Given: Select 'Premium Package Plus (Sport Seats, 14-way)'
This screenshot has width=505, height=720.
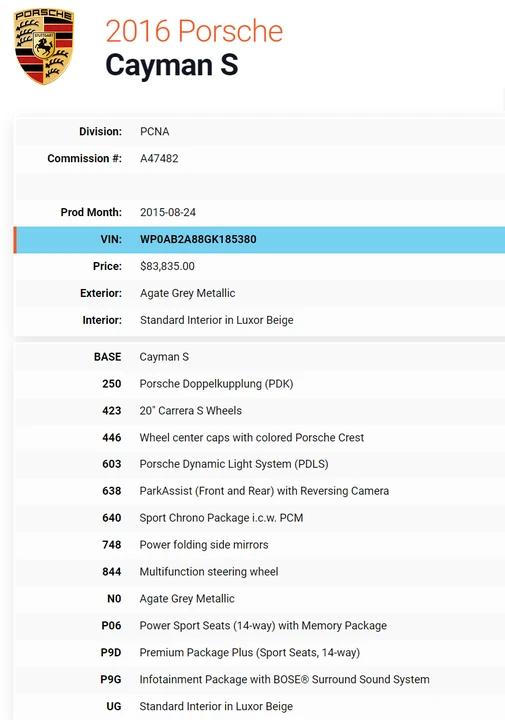Looking at the screenshot, I should pos(250,652).
